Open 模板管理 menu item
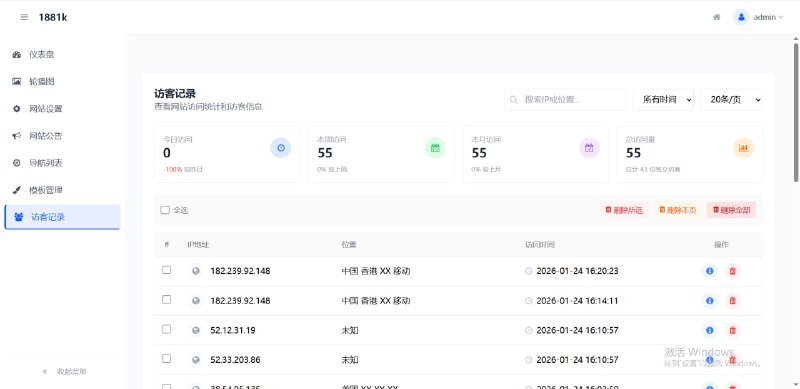The height and width of the screenshot is (389, 800). tap(62, 190)
